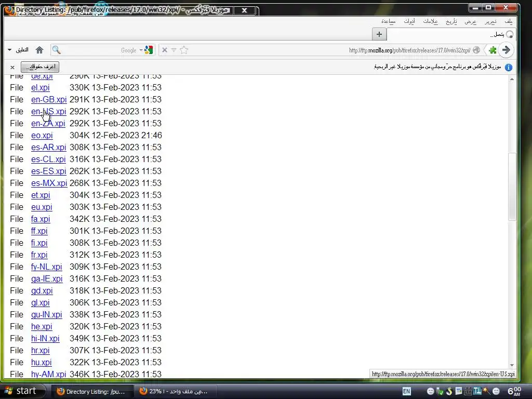Open the hr.xpi link
Viewport: 532px width, 399px height.
point(41,351)
